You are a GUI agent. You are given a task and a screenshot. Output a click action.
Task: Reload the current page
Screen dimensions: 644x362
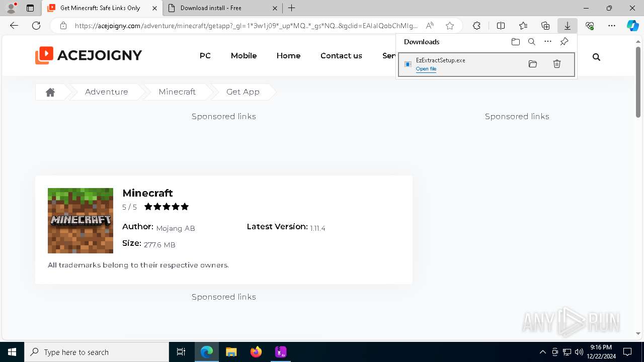tap(36, 26)
